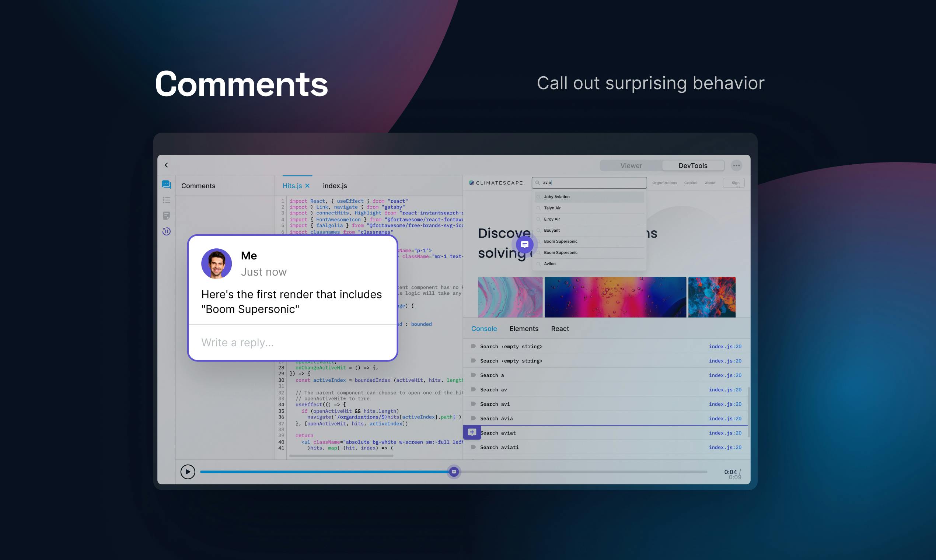Image resolution: width=936 pixels, height=560 pixels.
Task: Click the 'Write a reply...' field
Action: (293, 342)
